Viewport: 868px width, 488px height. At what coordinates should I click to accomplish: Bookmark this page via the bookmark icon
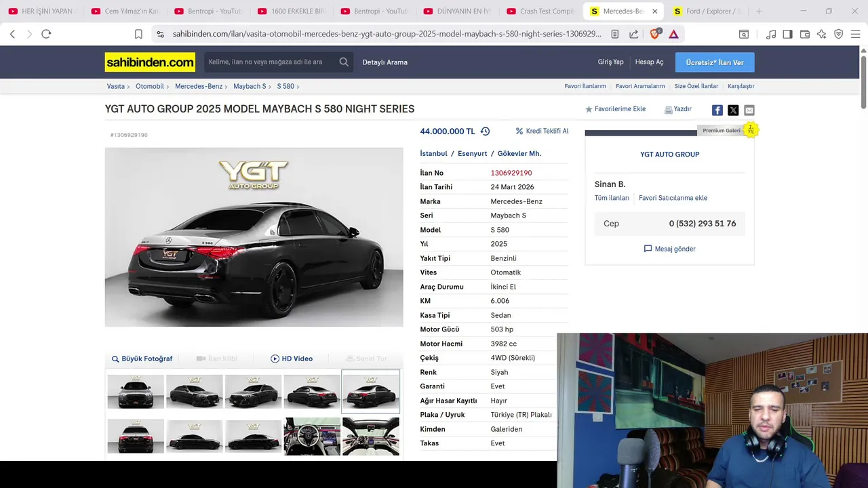(x=138, y=34)
